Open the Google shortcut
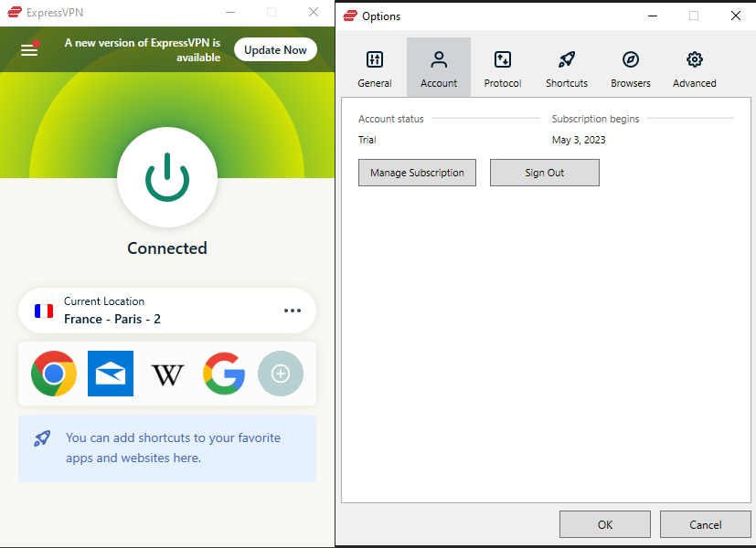 coord(224,374)
